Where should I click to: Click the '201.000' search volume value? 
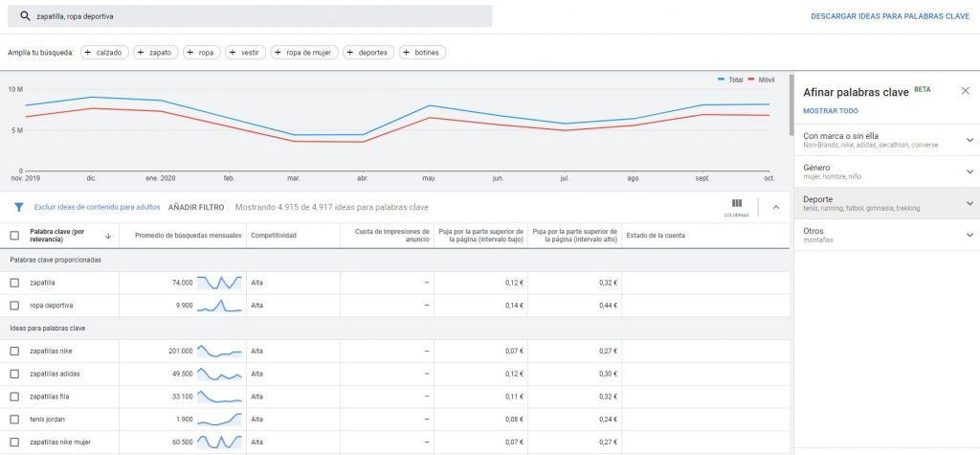[181, 352]
